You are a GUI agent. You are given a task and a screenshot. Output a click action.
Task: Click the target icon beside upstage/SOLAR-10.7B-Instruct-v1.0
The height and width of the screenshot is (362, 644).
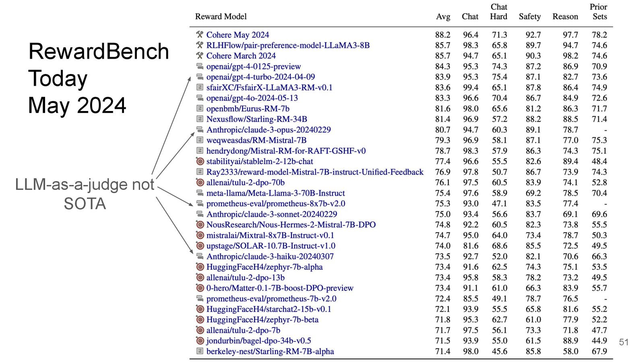coord(200,246)
